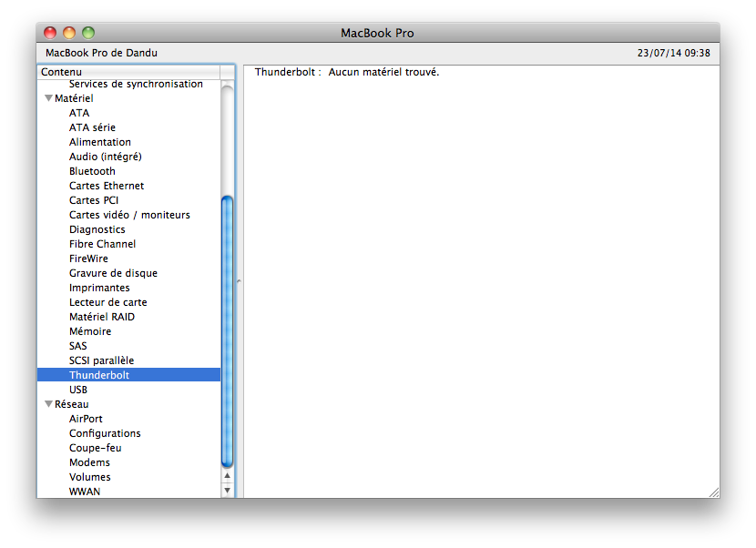
Task: Minimize window with yellow button
Action: (x=69, y=33)
